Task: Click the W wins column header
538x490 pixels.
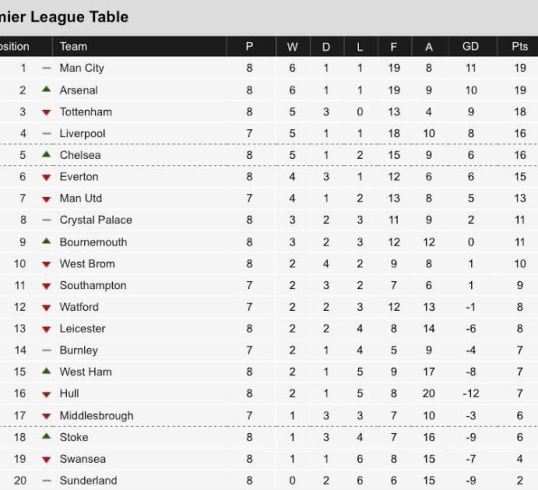Action: (x=292, y=47)
